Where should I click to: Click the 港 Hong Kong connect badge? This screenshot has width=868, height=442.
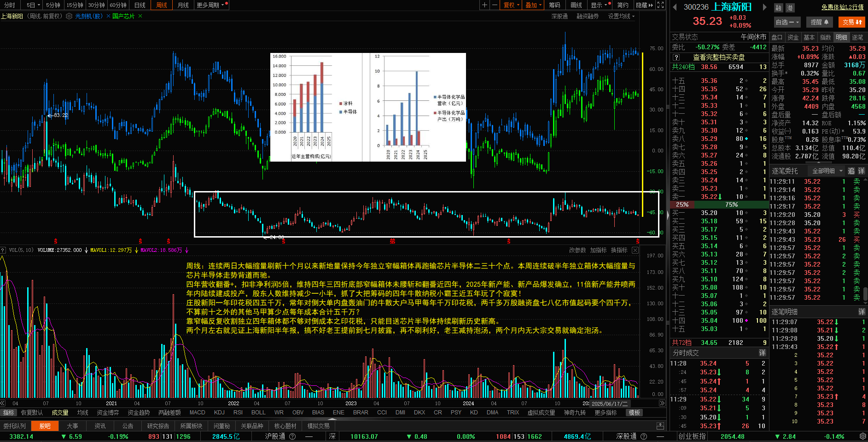click(790, 8)
